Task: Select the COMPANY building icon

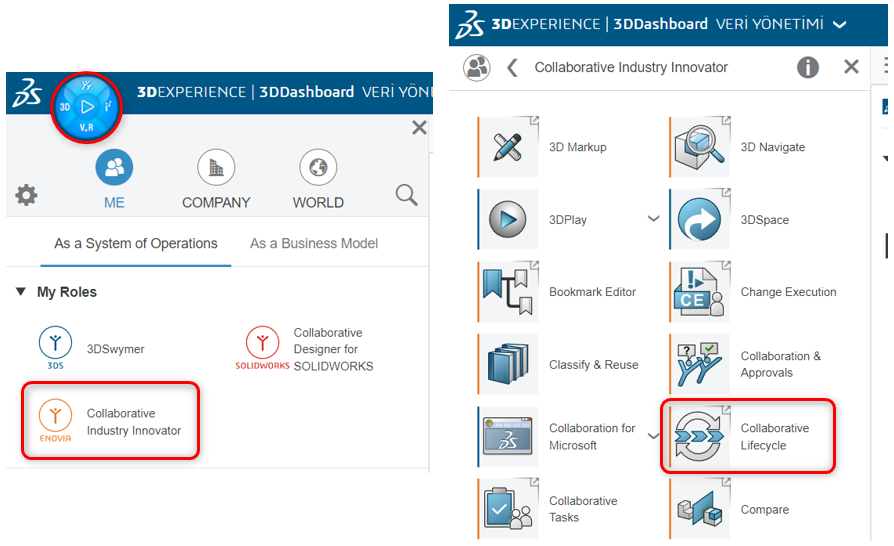Action: (x=216, y=167)
